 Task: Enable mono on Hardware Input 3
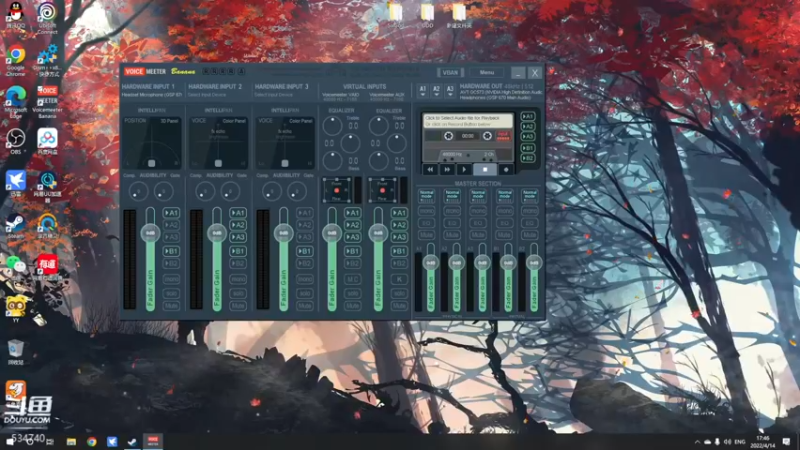(305, 279)
